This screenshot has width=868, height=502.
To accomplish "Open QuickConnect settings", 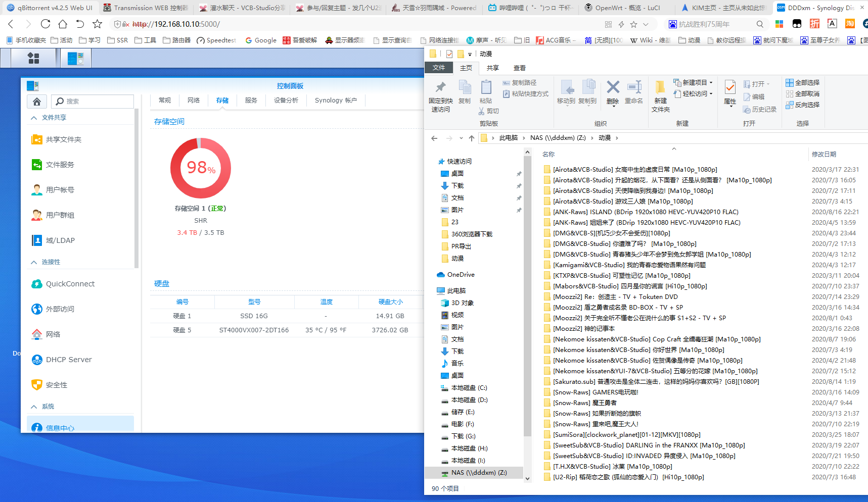I will pyautogui.click(x=63, y=284).
